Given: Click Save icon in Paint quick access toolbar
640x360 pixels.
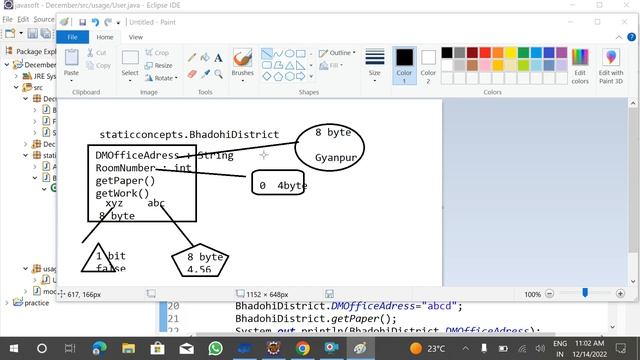Looking at the screenshot, I should point(82,22).
